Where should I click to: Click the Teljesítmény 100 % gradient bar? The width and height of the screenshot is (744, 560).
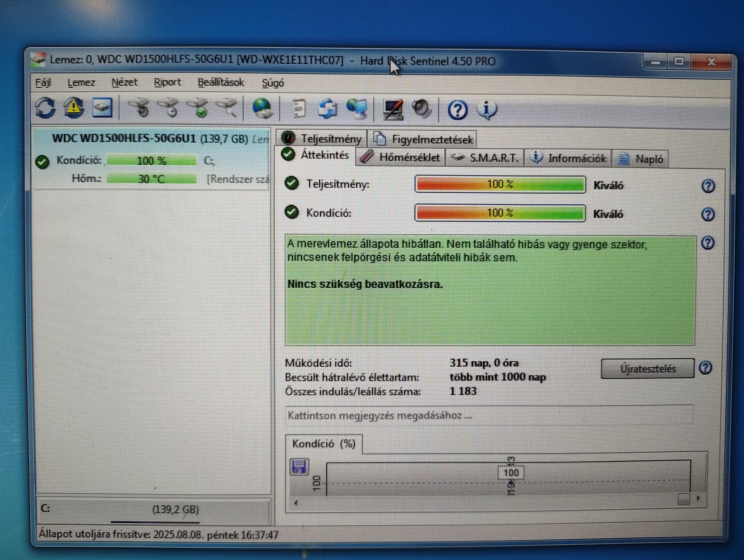(x=500, y=184)
